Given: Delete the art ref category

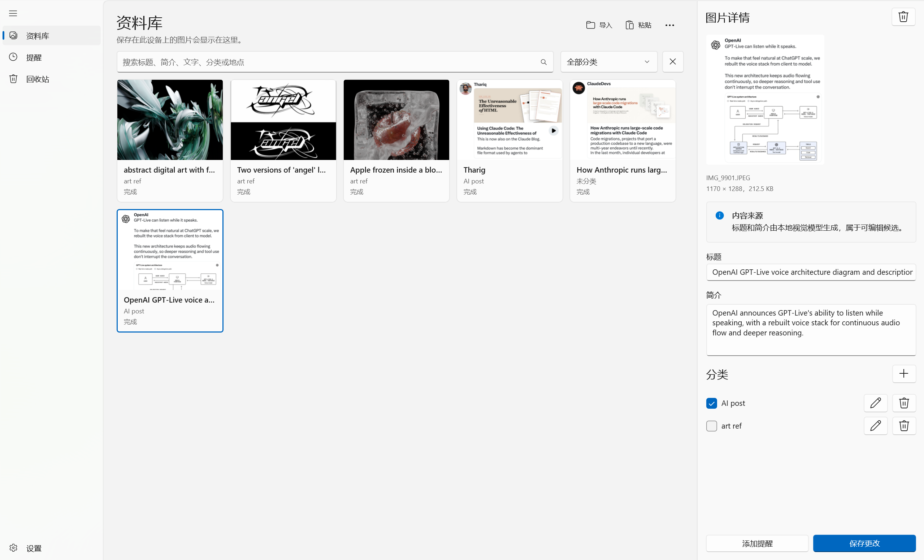Looking at the screenshot, I should [904, 426].
